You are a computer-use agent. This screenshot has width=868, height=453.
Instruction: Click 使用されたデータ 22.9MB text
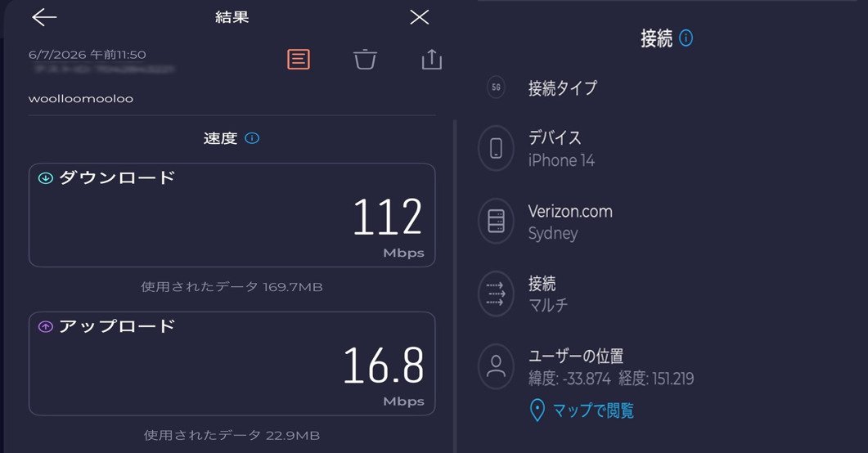pyautogui.click(x=232, y=435)
